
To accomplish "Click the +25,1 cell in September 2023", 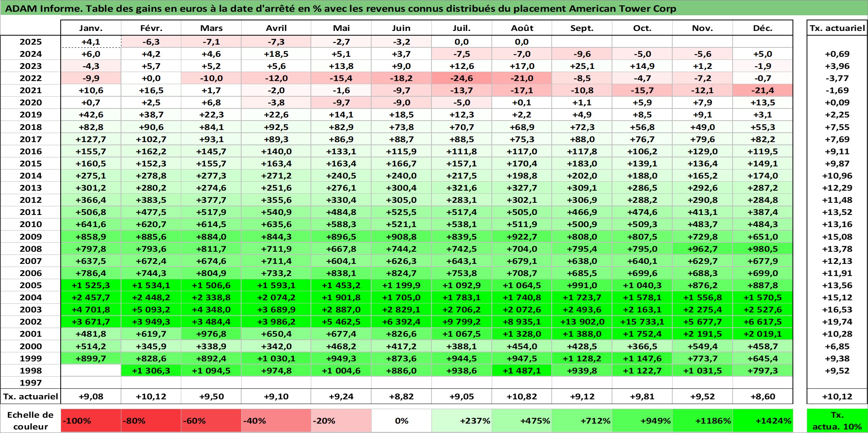I will click(x=582, y=66).
